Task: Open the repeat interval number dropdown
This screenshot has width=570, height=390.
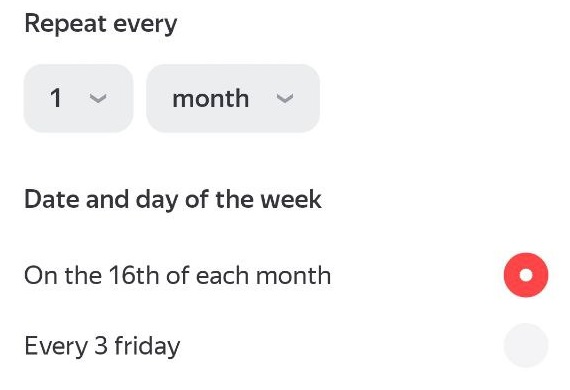Action: tap(79, 98)
